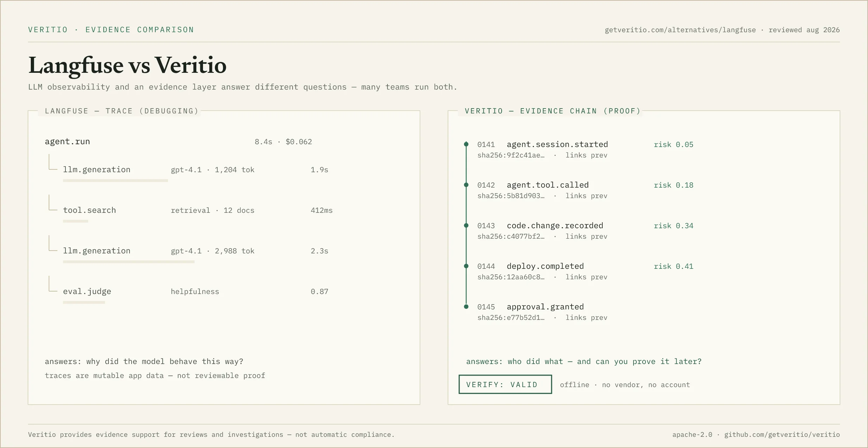Click the risk 0.05 value
This screenshot has height=448, width=868.
[673, 145]
